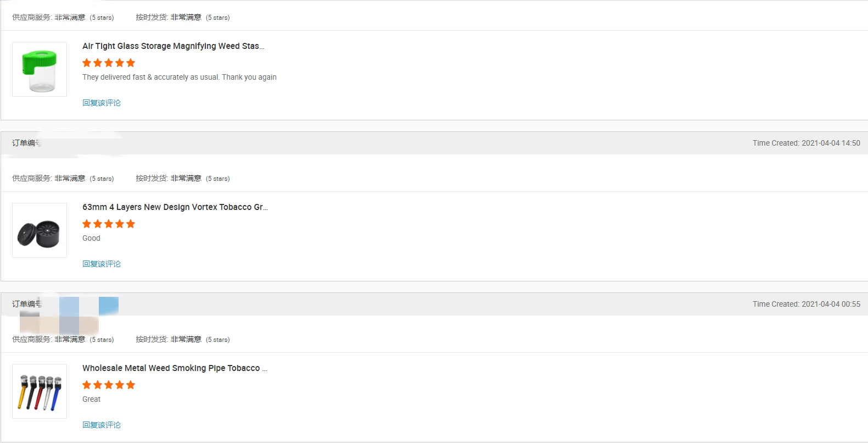The width and height of the screenshot is (868, 443).
Task: Click the star rating of the glass jar review
Action: point(109,63)
